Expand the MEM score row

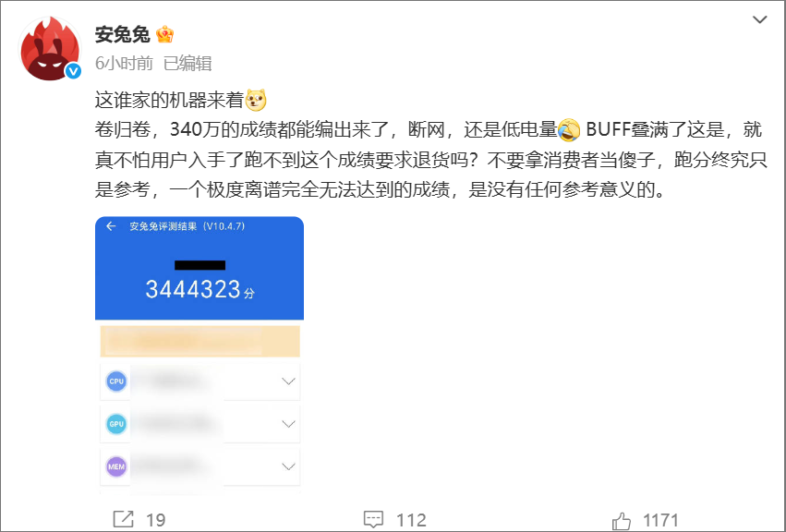tap(200, 466)
